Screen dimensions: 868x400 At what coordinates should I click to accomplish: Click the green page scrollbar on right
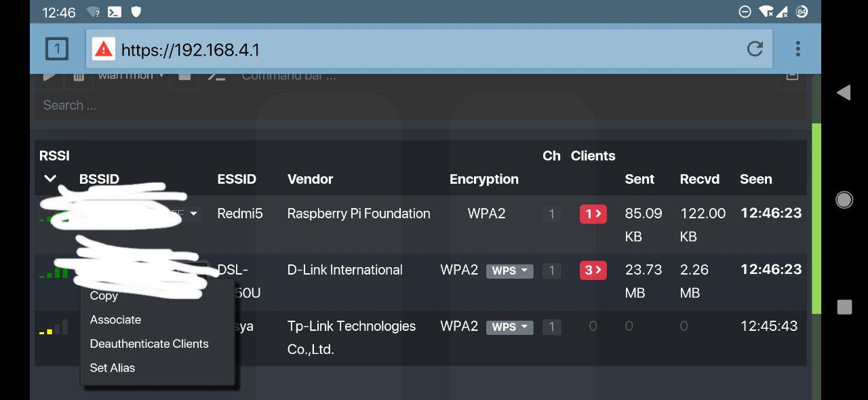(816, 219)
